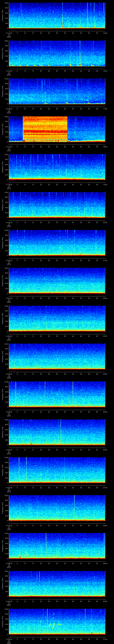Click the 14:28:00 start time label
Viewport: 114px width, 644px height.
(9, 563)
